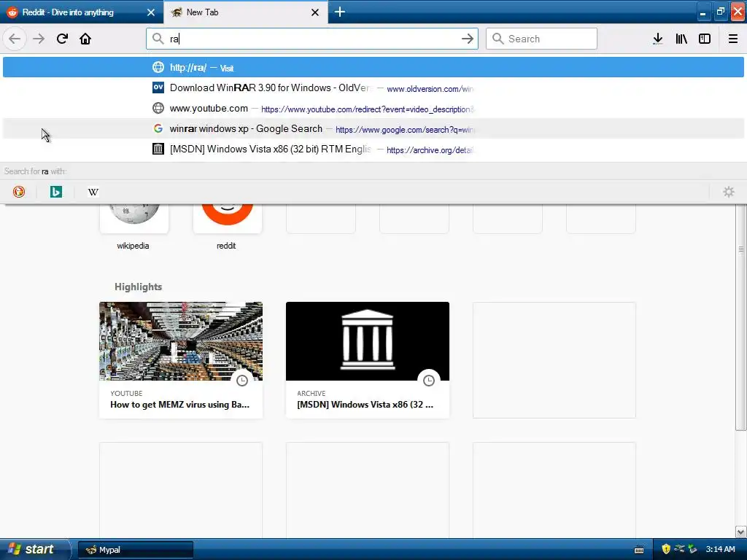Close the Reddit tab
The width and height of the screenshot is (747, 560).
point(151,12)
